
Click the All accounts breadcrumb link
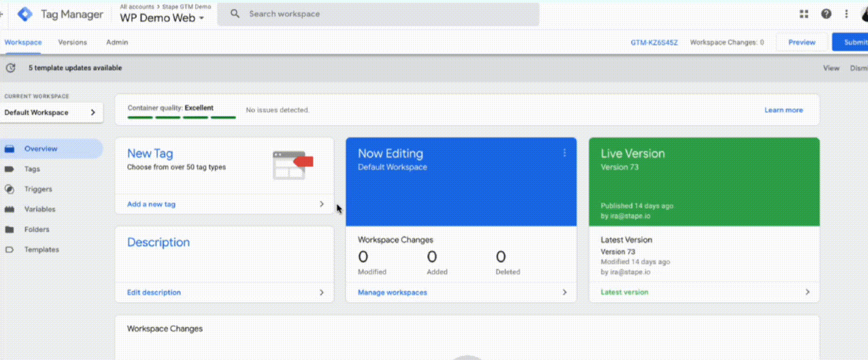[x=137, y=7]
